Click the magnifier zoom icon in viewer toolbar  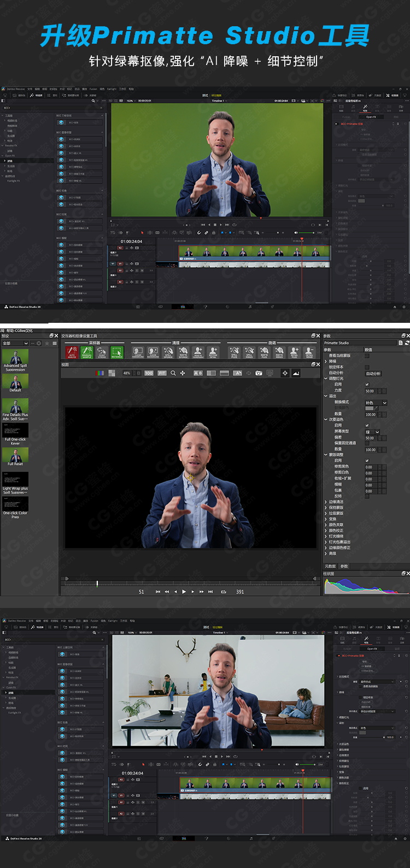[173, 373]
